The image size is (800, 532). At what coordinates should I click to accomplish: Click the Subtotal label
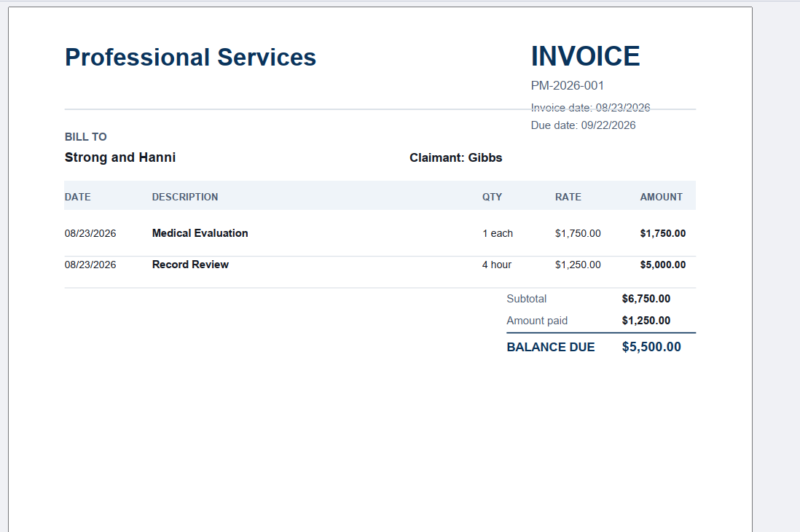click(x=527, y=300)
